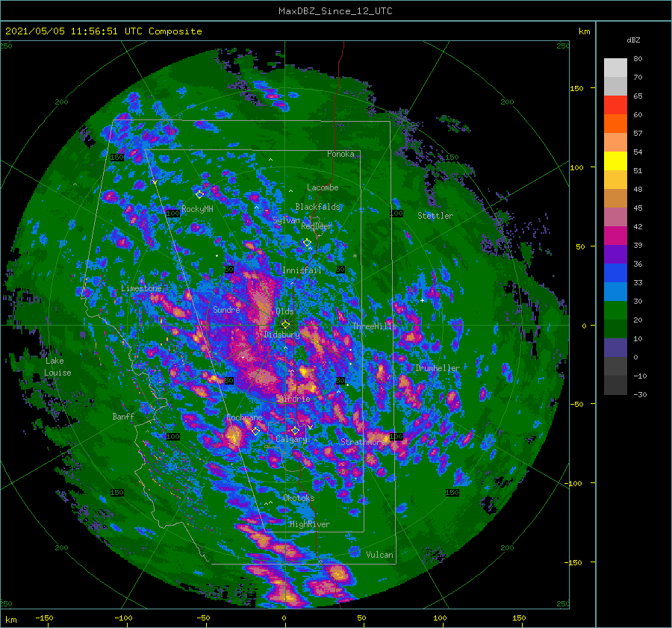Click the Didsbury label on the map

(281, 335)
